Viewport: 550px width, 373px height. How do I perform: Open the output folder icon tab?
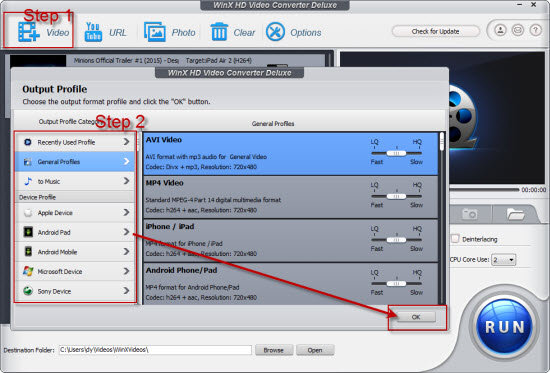tap(515, 214)
